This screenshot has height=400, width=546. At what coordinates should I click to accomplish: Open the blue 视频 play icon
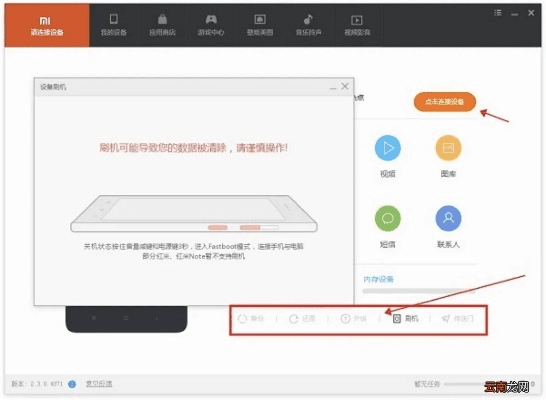point(388,148)
